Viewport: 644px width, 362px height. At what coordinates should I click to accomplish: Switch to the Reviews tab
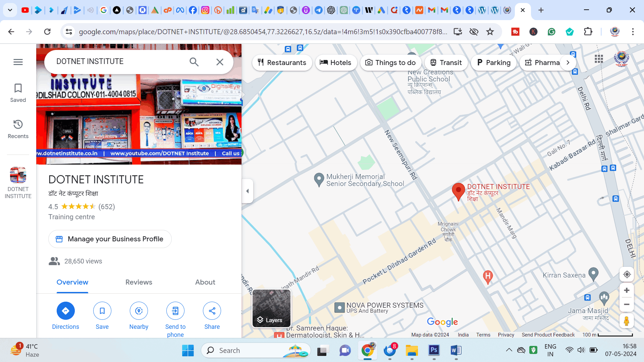pos(139,282)
